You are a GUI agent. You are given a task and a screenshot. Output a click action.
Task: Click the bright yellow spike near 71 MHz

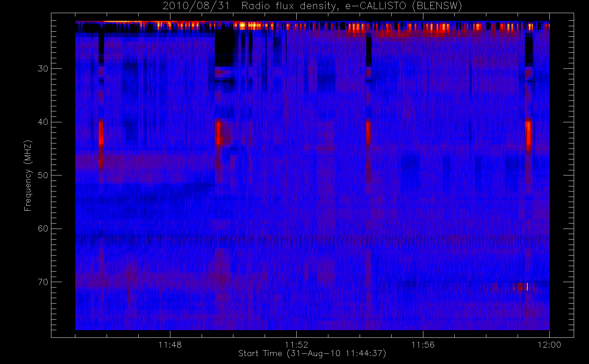click(527, 287)
